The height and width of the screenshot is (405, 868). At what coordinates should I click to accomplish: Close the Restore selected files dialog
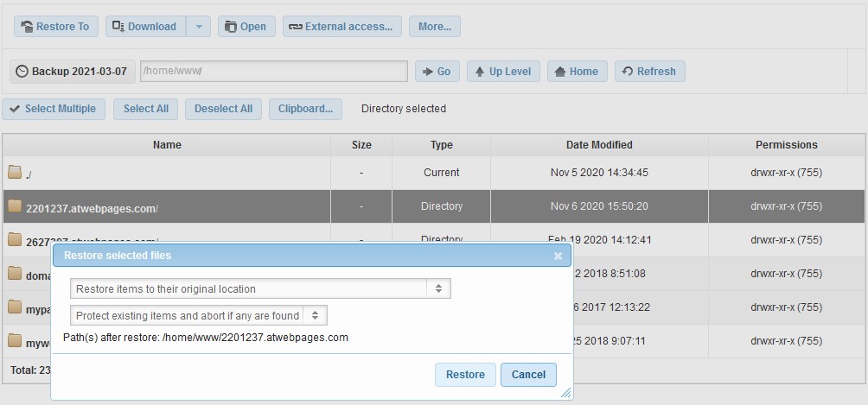(x=558, y=256)
